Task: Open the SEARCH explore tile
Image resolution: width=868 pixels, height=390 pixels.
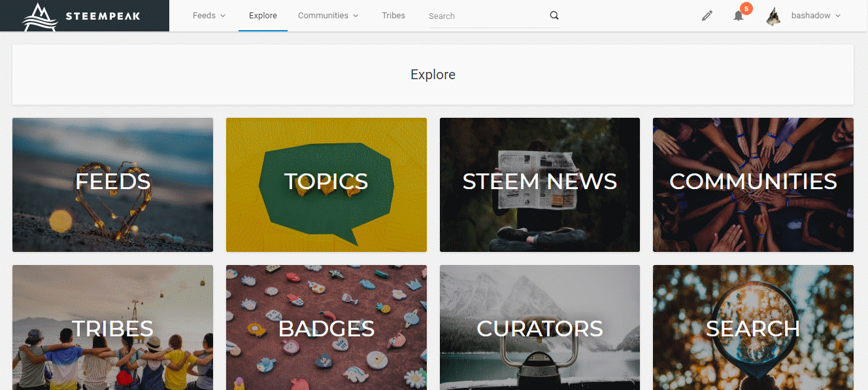Action: pyautogui.click(x=753, y=327)
